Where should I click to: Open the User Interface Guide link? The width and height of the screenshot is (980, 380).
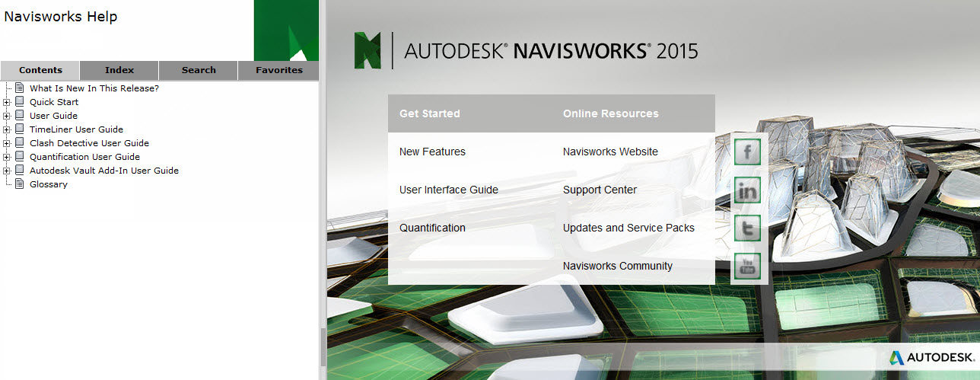click(449, 190)
